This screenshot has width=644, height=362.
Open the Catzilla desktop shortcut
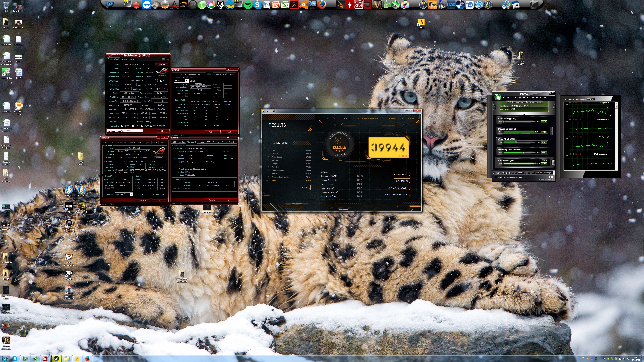421,23
